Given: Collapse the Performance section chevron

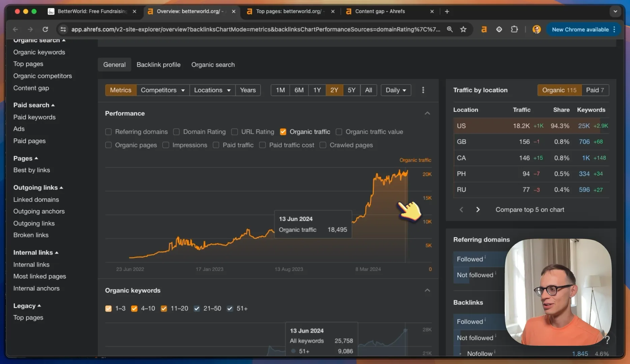Looking at the screenshot, I should tap(427, 113).
